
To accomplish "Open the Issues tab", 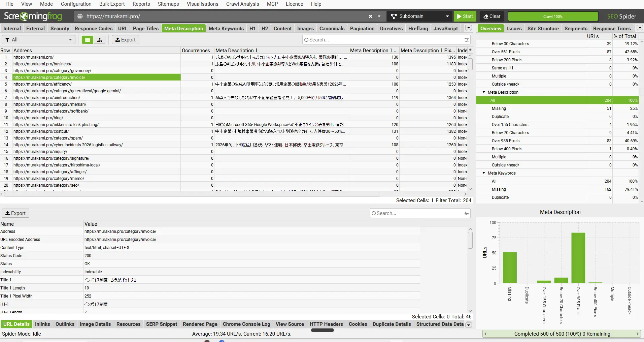I will [x=514, y=29].
